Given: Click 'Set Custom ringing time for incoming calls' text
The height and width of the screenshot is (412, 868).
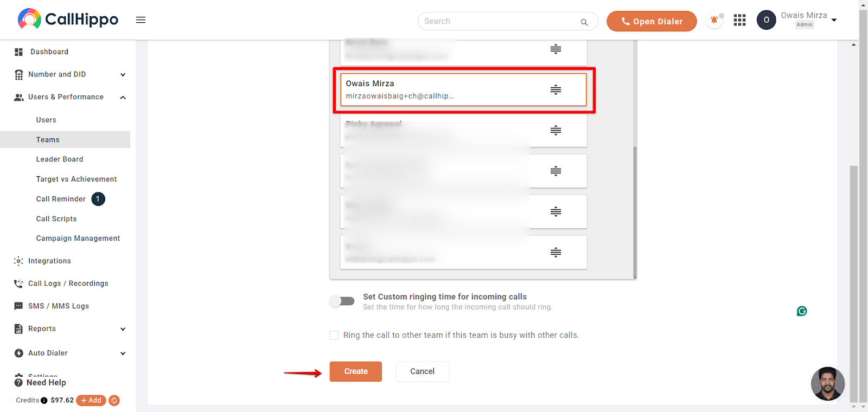Looking at the screenshot, I should [445, 297].
